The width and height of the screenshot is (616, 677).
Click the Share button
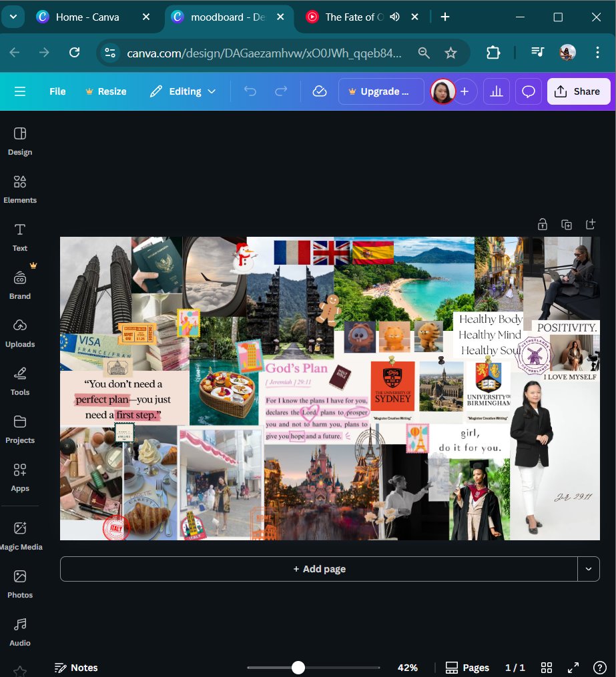coord(578,91)
